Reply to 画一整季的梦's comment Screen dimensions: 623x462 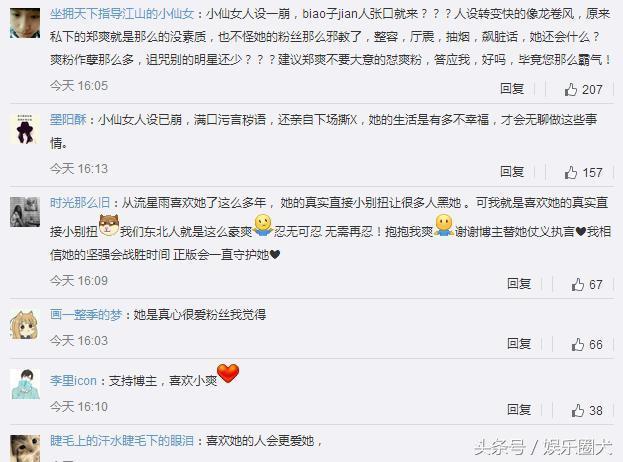click(x=519, y=344)
